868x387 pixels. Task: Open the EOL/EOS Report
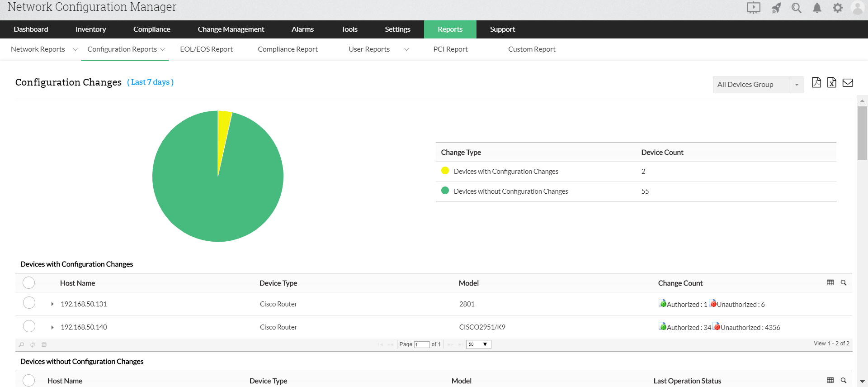click(x=206, y=49)
